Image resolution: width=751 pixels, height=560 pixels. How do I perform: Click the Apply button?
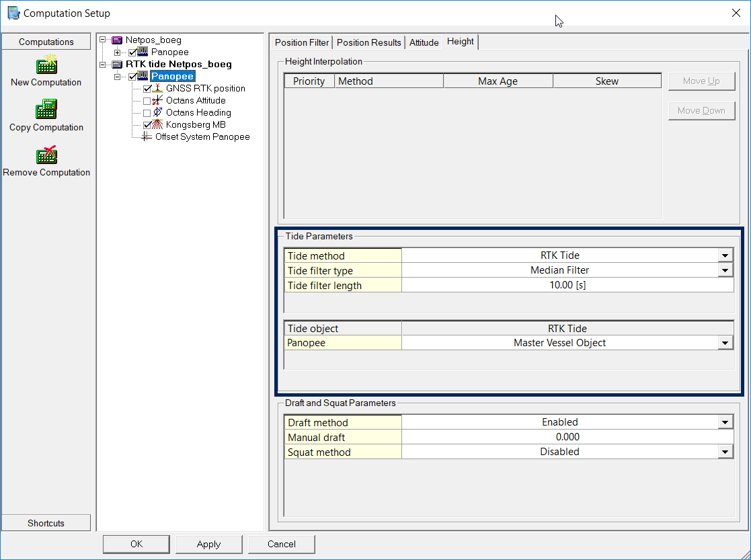pos(208,544)
